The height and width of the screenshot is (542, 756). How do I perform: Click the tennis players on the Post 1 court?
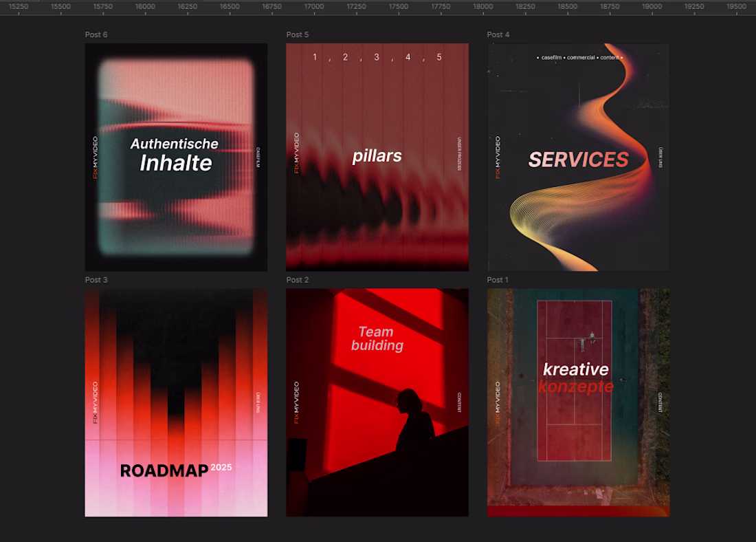pyautogui.click(x=587, y=340)
